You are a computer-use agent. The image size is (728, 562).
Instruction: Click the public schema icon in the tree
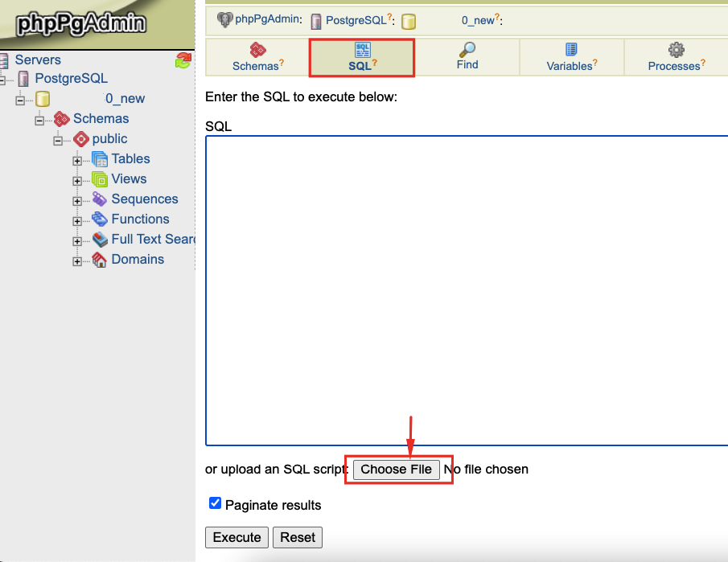[81, 139]
